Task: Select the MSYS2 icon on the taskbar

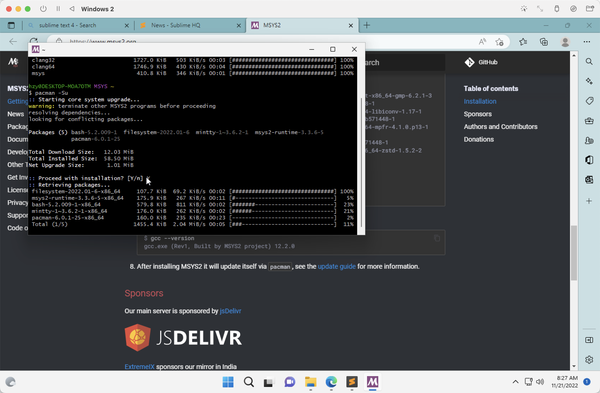Action: [372, 382]
